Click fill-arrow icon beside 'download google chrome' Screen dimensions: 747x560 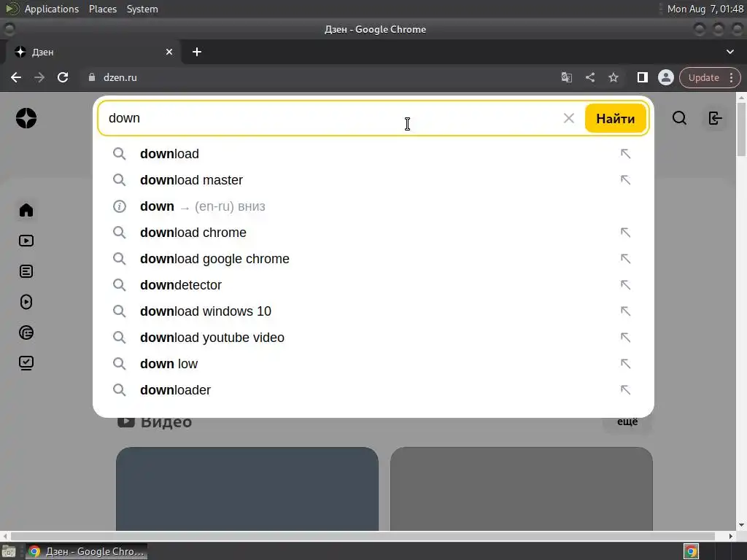click(625, 259)
